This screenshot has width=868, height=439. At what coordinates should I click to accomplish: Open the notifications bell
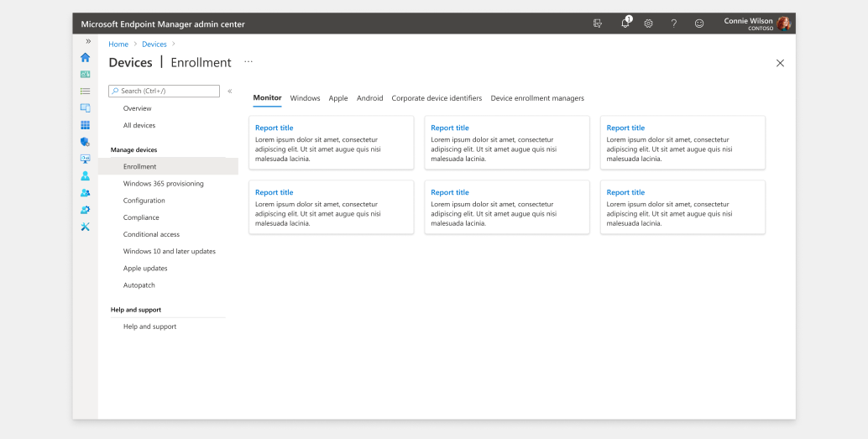625,24
